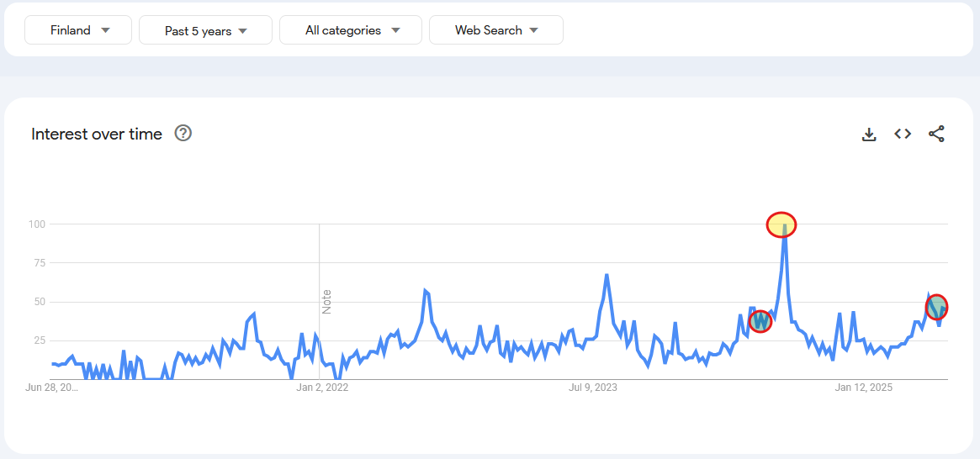980x459 pixels.
Task: Click the All categories dropdown arrow
Action: 395,30
